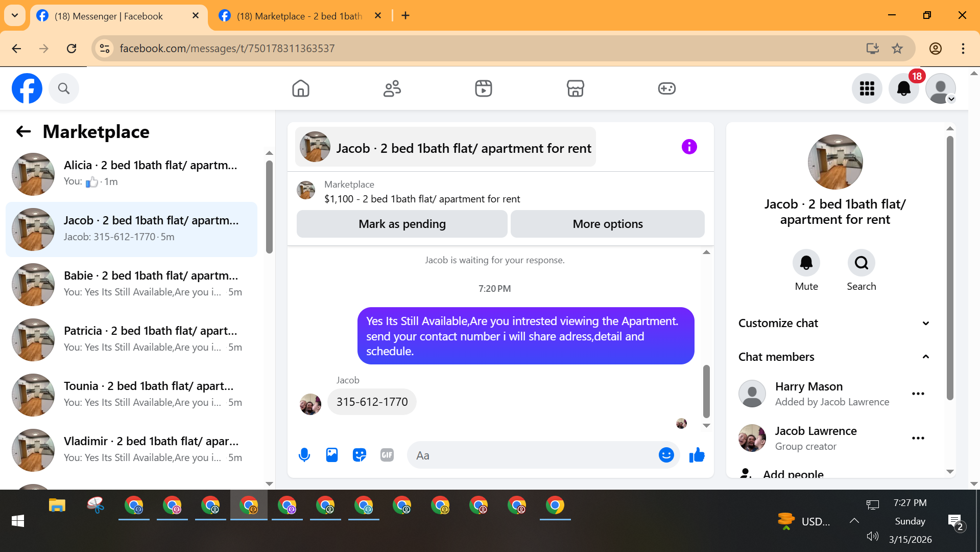Open the Facebook menu grid icon
This screenshot has width=980, height=552.
pos(867,88)
